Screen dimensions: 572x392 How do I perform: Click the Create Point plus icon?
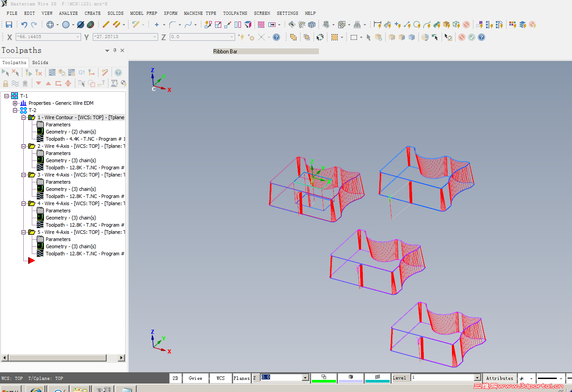[x=156, y=25]
